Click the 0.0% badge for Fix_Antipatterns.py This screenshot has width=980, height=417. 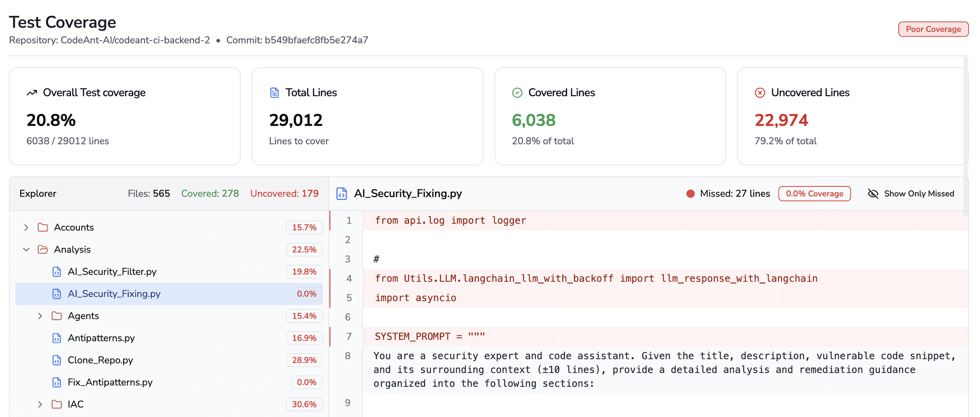pos(307,382)
